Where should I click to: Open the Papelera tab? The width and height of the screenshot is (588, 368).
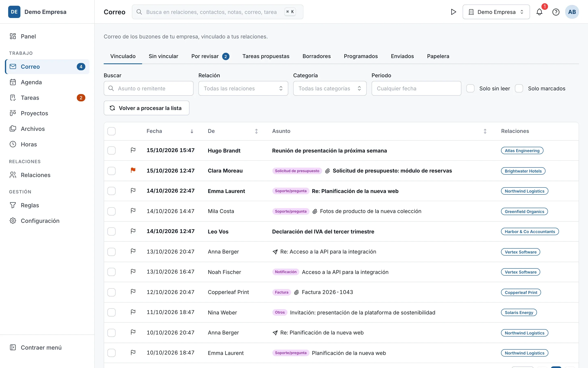[x=438, y=56]
